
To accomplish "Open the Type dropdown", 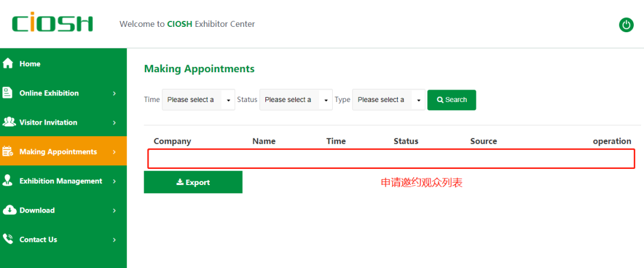I will pos(389,100).
